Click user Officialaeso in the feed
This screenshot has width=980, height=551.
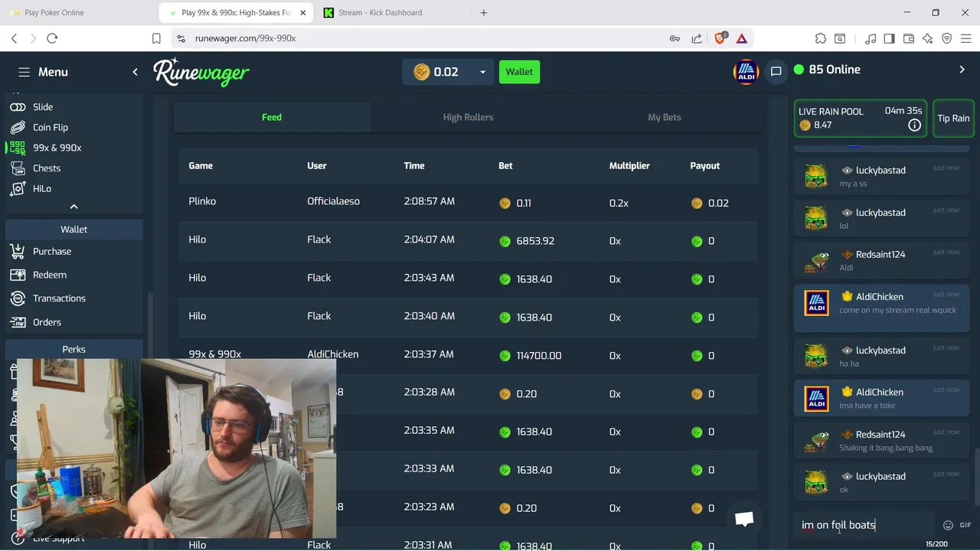333,201
